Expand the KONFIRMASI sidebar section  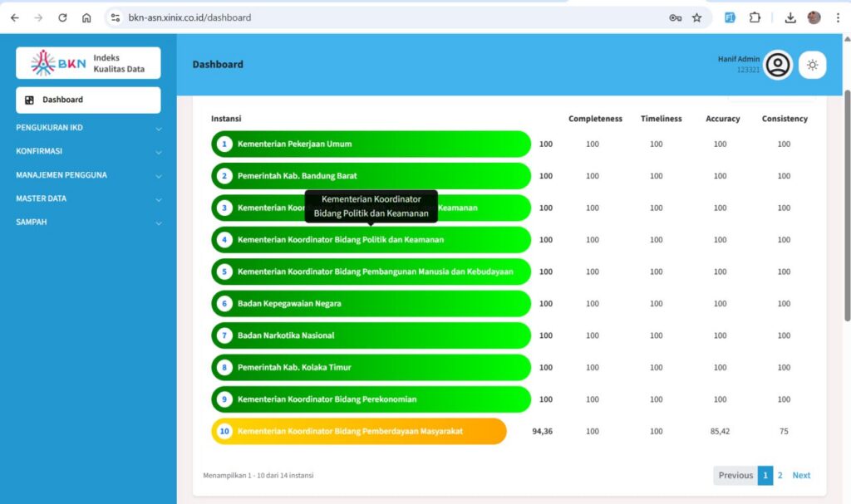coord(88,151)
